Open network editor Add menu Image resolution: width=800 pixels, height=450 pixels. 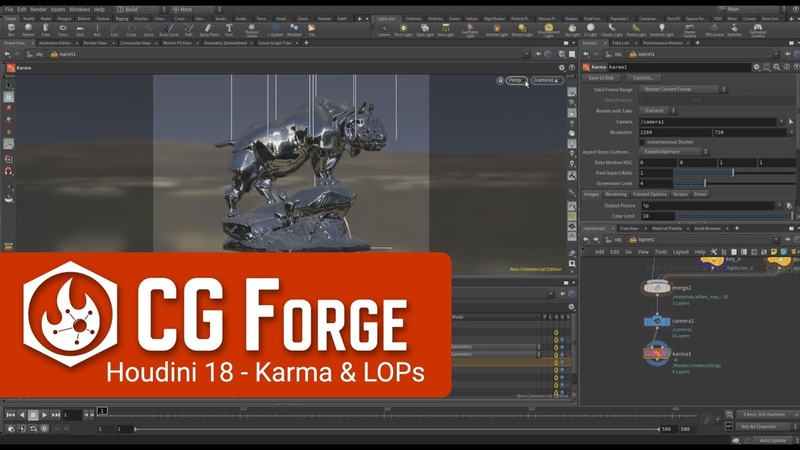[x=599, y=252]
